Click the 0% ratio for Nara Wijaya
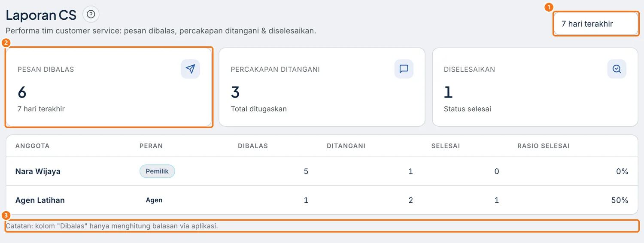Viewport: 644px width, 243px height. (622, 171)
